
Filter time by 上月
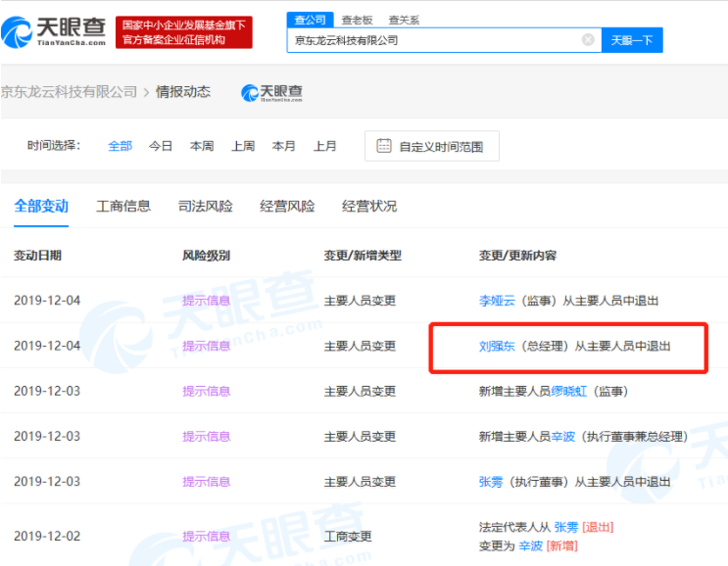[x=325, y=146]
